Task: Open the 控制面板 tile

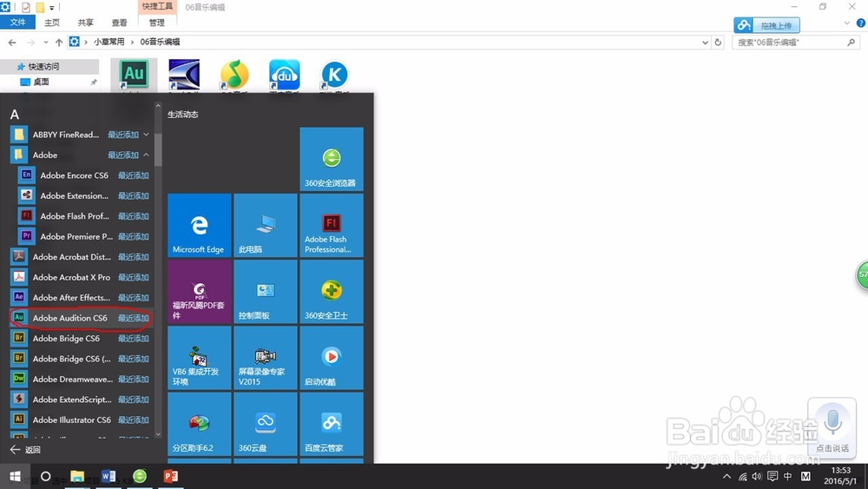Action: (265, 291)
